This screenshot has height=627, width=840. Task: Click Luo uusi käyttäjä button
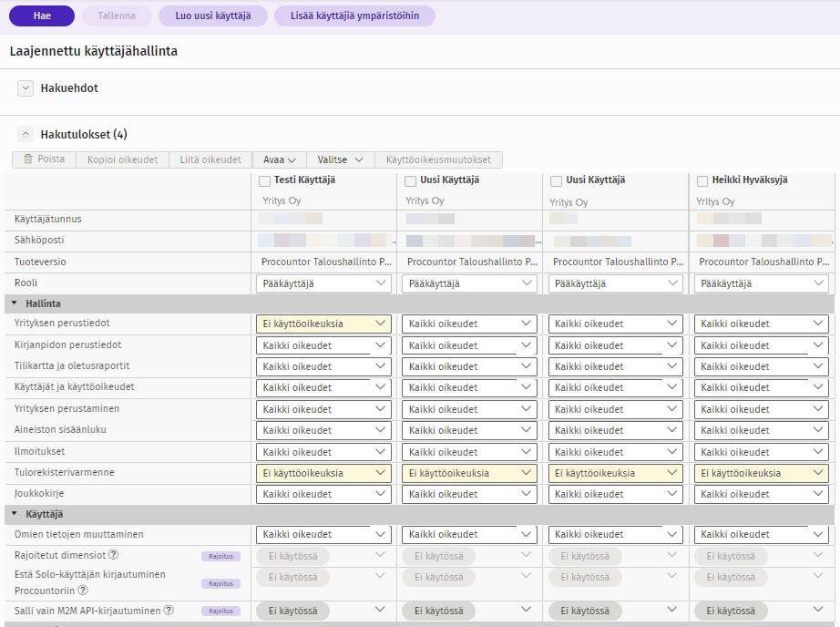[x=213, y=16]
